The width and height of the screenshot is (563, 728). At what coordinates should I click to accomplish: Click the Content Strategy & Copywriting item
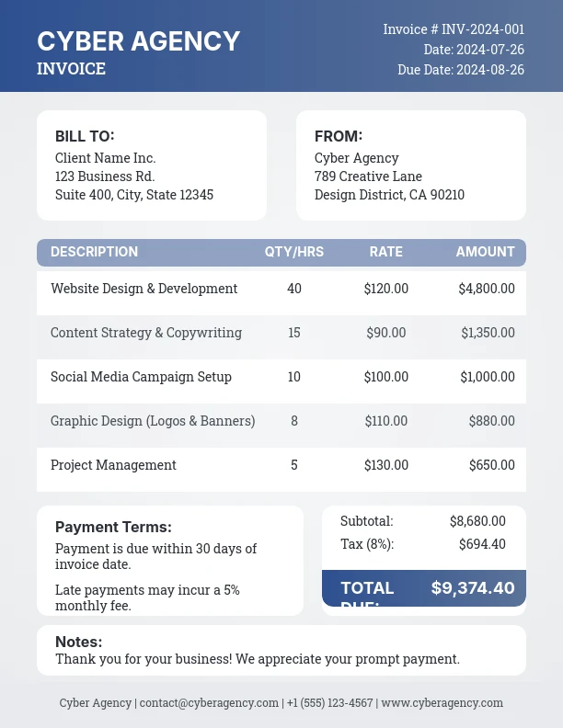tap(146, 333)
